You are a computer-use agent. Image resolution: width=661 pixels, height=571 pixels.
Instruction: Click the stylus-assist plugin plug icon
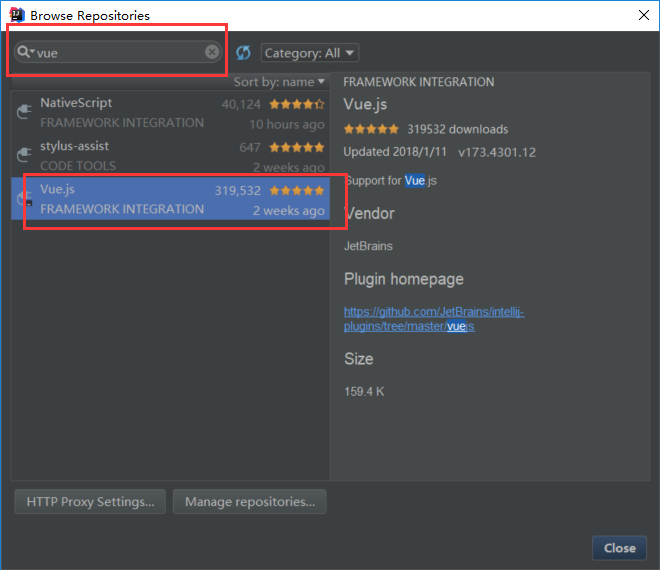[x=24, y=155]
